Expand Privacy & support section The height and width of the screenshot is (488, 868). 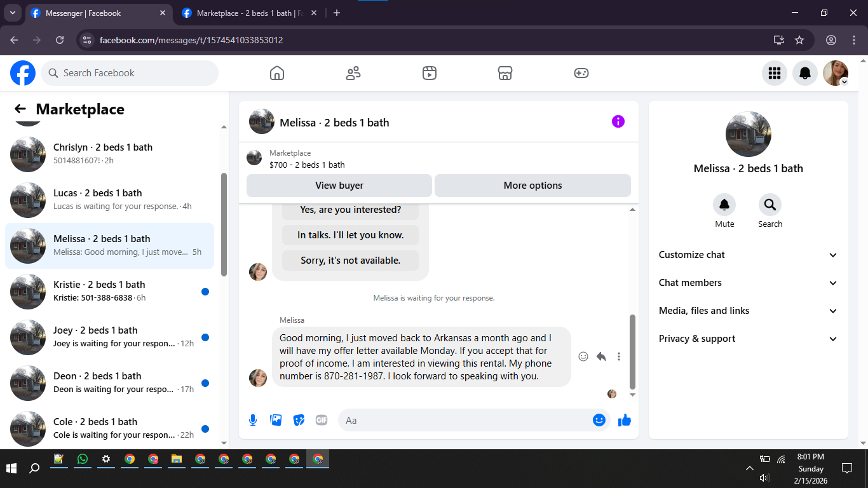749,339
